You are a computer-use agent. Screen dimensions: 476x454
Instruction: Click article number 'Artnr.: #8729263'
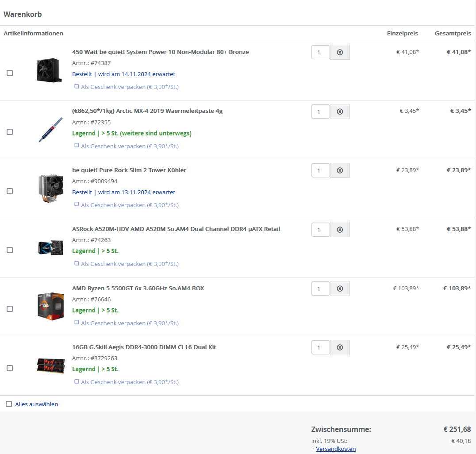click(x=95, y=358)
